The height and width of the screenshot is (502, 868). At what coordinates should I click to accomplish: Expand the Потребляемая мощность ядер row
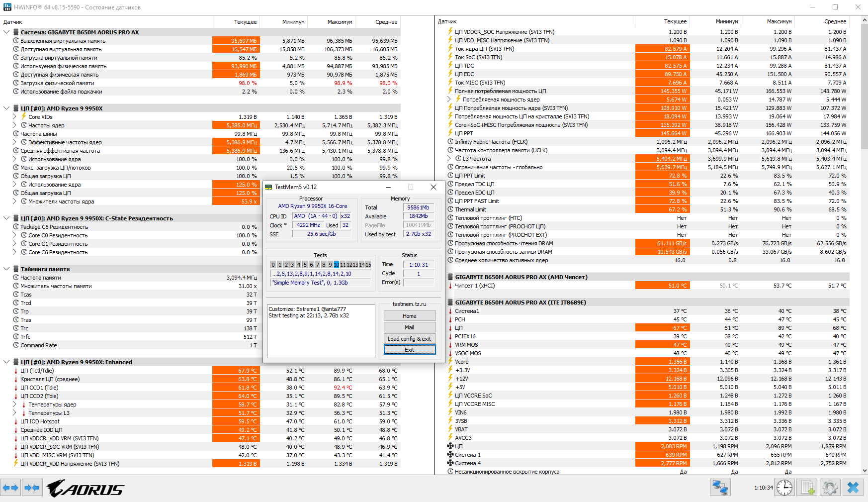click(449, 100)
